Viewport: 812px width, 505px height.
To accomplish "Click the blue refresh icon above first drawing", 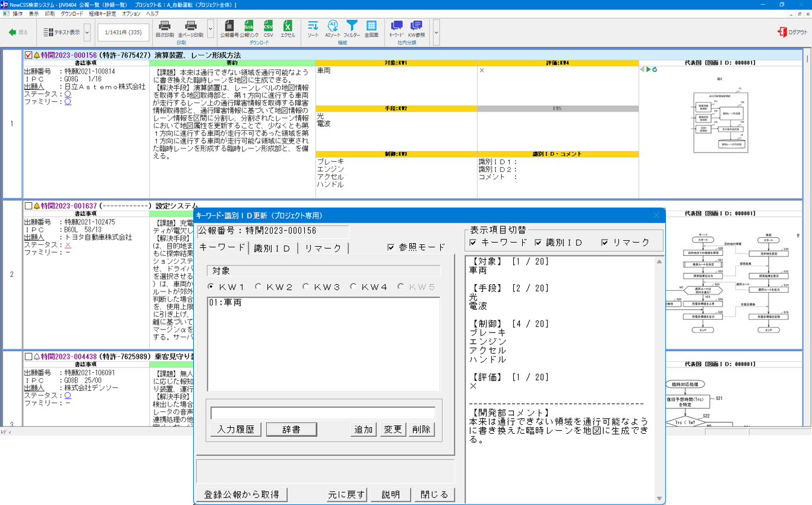I will (x=655, y=69).
